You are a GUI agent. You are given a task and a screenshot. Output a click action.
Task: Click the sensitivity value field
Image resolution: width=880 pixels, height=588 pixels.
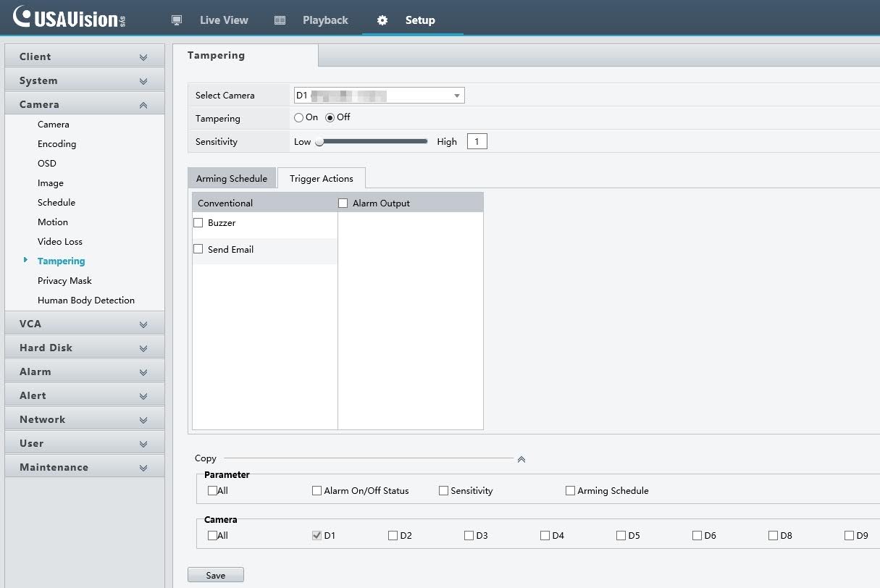click(x=477, y=142)
